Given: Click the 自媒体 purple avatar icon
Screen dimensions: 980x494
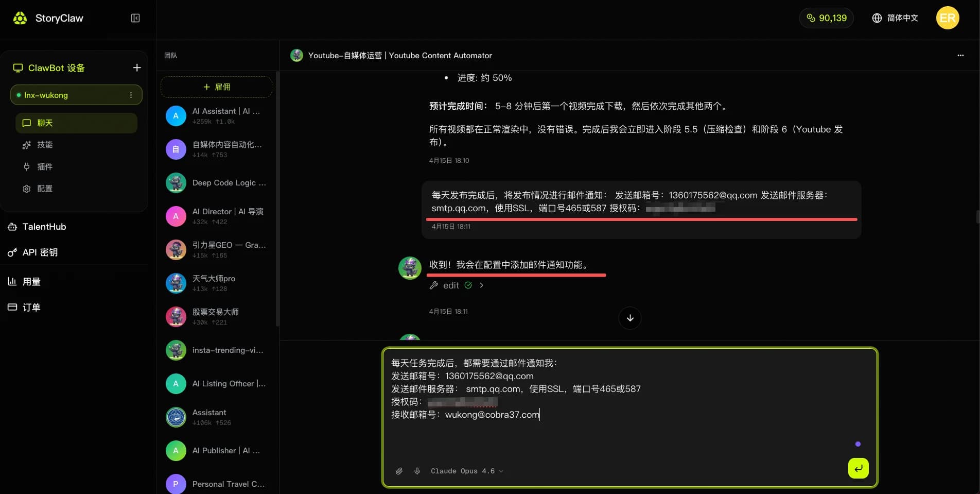Looking at the screenshot, I should [176, 149].
